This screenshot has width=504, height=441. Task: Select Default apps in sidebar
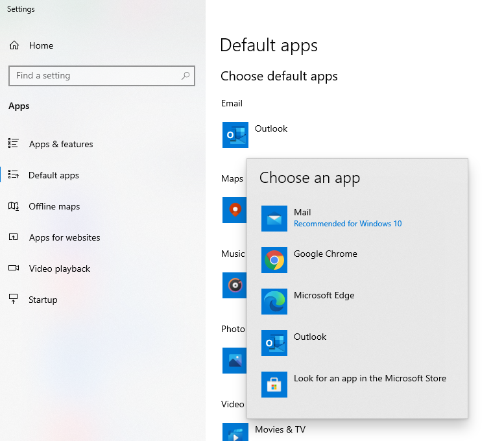pyautogui.click(x=103, y=175)
